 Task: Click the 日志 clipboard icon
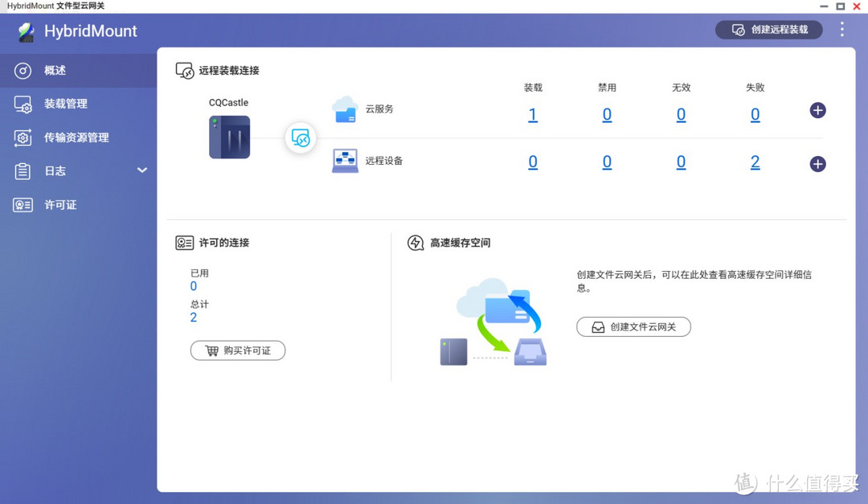23,171
